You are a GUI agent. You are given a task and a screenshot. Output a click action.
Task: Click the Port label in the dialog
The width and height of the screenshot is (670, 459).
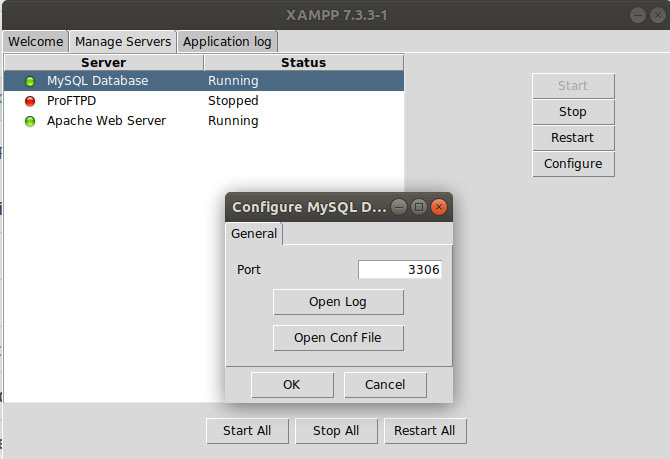pos(249,270)
